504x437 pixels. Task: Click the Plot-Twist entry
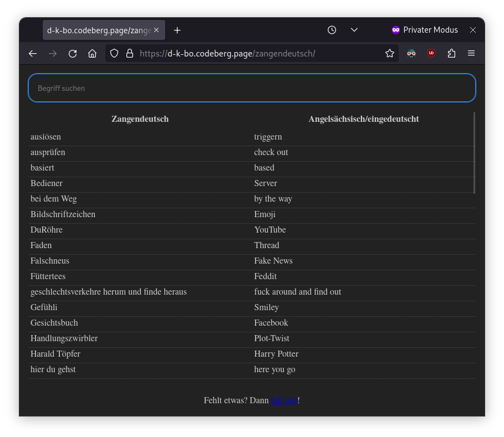(272, 338)
